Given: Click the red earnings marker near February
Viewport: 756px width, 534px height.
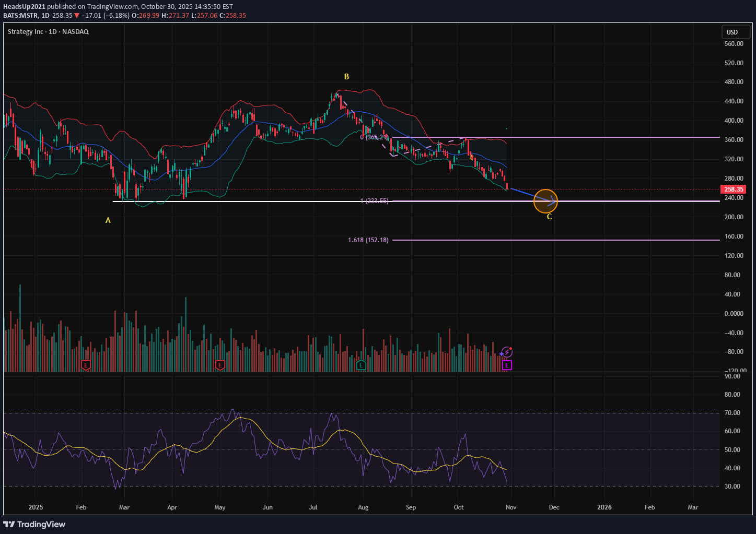Looking at the screenshot, I should 86,365.
